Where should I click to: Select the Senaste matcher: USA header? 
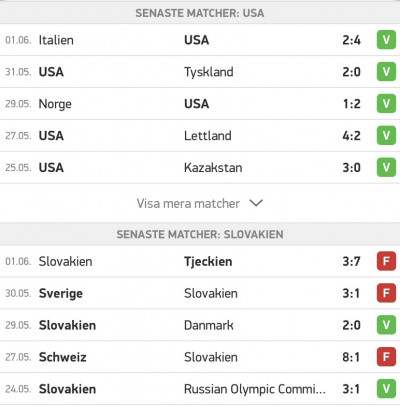200,13
